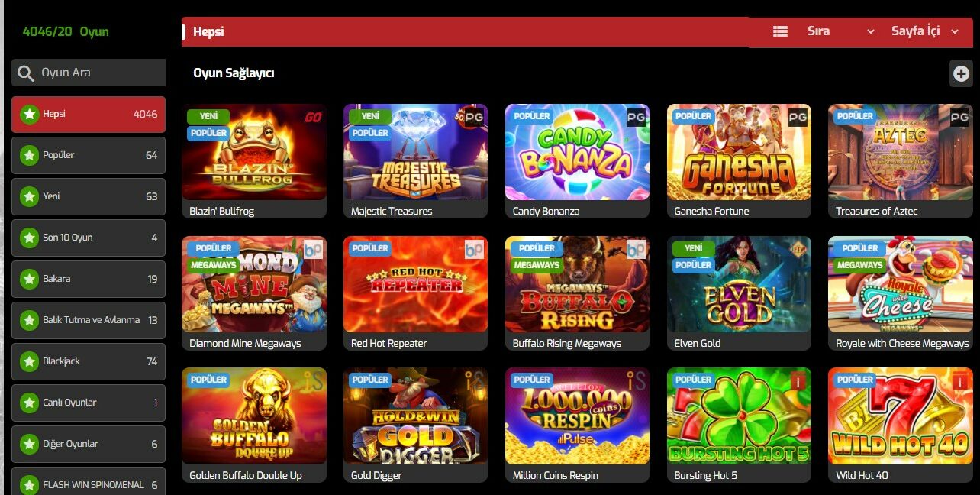
Task: Expand game providers with plus icon
Action: (961, 73)
